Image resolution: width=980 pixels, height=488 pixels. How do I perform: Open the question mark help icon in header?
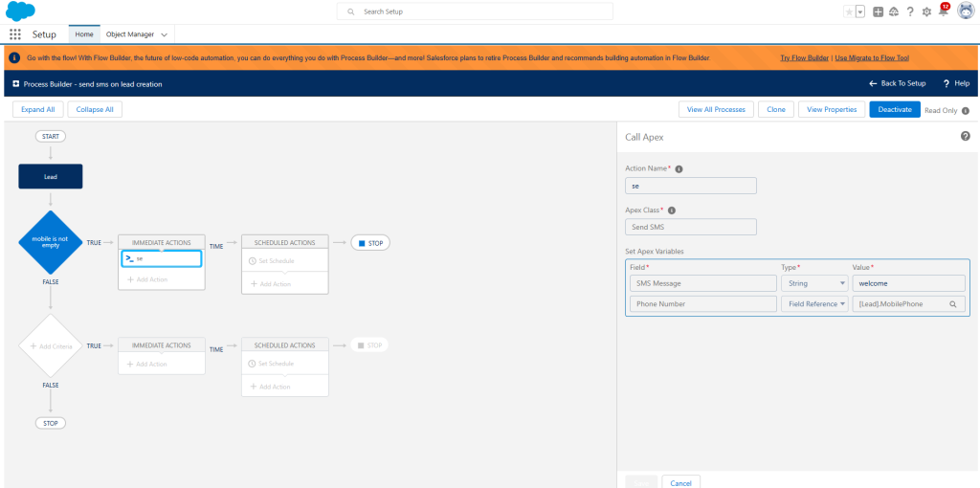pos(910,11)
